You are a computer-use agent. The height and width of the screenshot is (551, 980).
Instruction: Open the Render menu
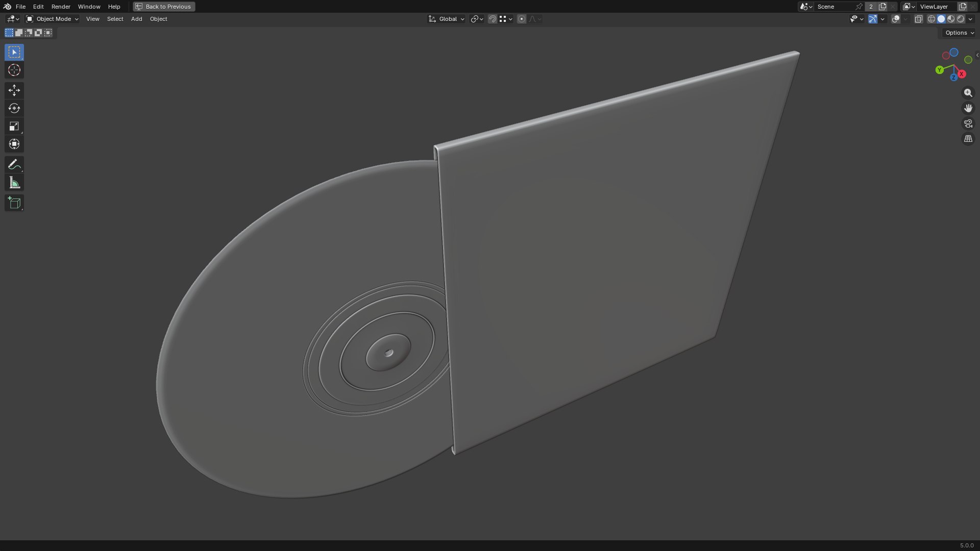61,7
